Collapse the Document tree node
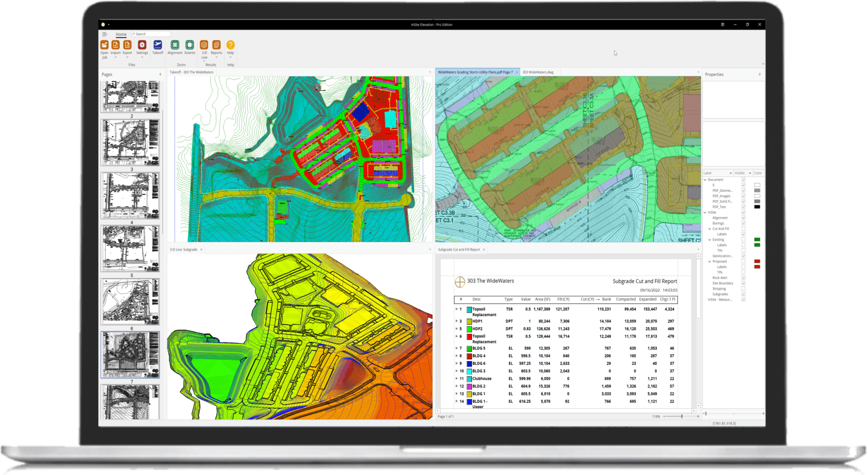Image resolution: width=868 pixels, height=475 pixels. pyautogui.click(x=705, y=180)
